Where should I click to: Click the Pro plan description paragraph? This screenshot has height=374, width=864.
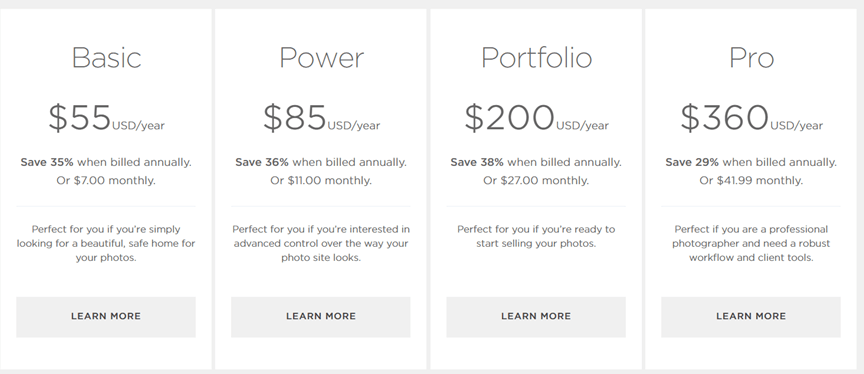click(x=751, y=243)
